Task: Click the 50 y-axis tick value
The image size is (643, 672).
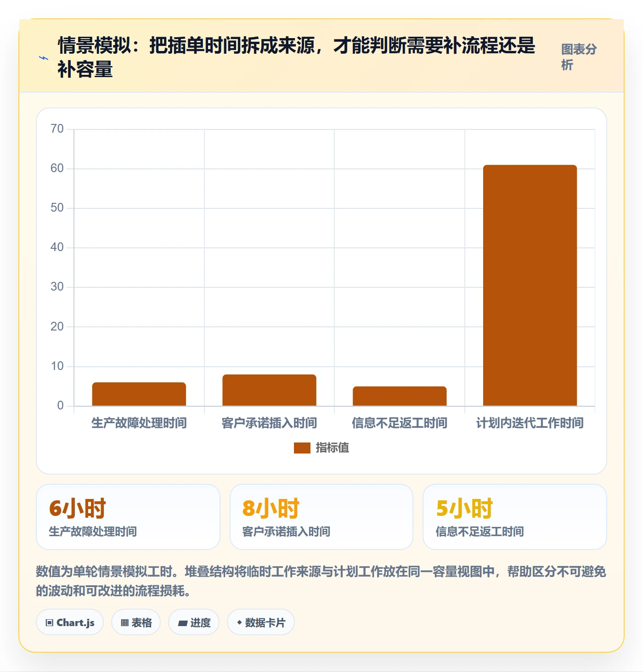Action: click(57, 208)
